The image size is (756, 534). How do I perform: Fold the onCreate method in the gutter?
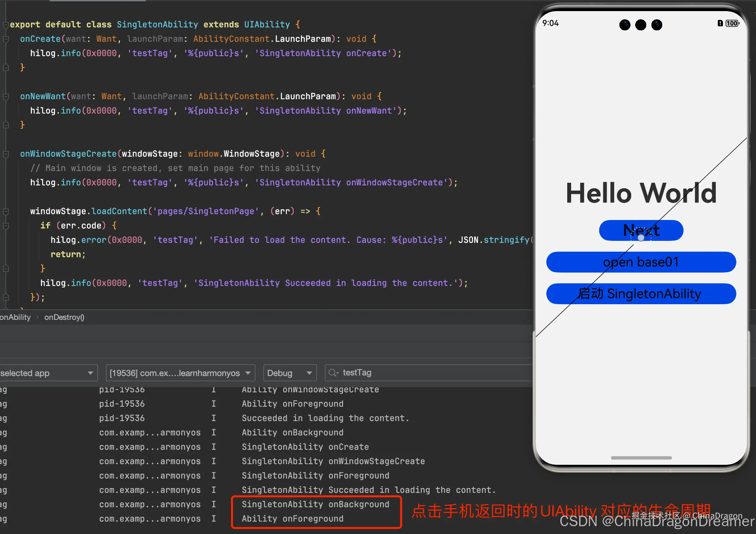(6, 39)
